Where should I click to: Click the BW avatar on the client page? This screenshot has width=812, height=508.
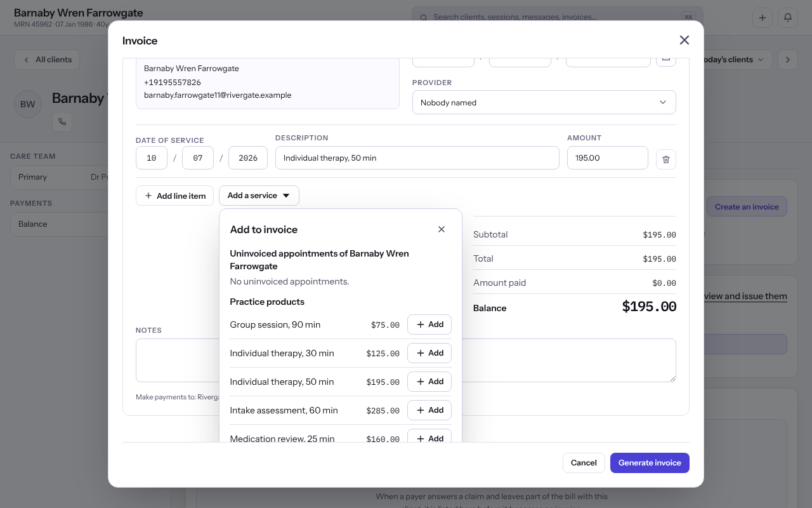28,104
